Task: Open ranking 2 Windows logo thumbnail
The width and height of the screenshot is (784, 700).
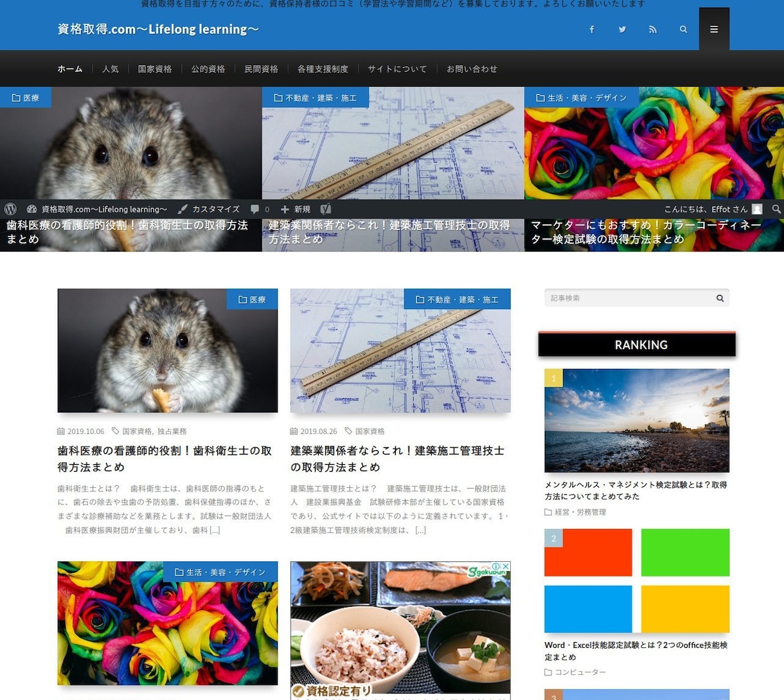Action: (x=637, y=580)
